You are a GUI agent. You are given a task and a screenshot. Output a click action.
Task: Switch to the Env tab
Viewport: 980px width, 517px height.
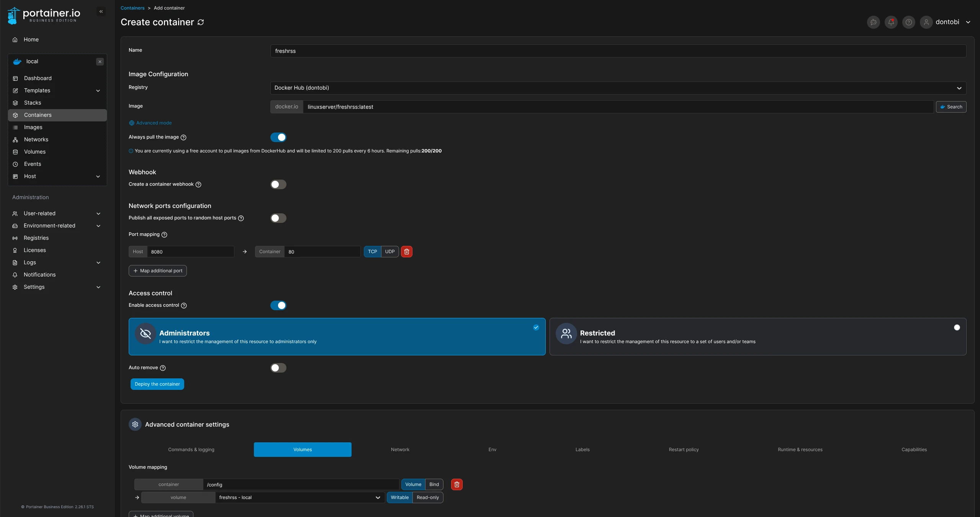coord(492,450)
